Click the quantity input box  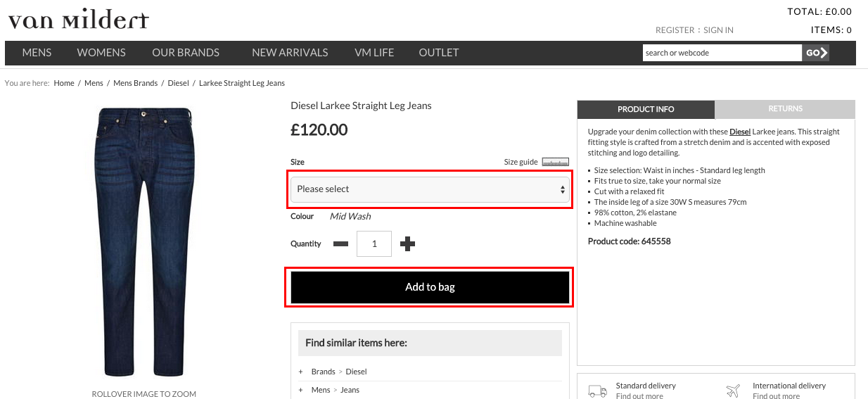click(374, 243)
